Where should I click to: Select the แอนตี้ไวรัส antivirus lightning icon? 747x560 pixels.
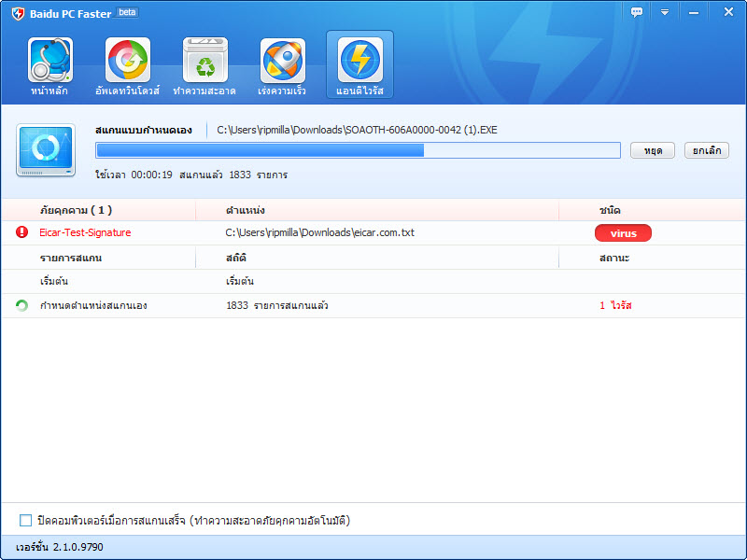pyautogui.click(x=359, y=62)
